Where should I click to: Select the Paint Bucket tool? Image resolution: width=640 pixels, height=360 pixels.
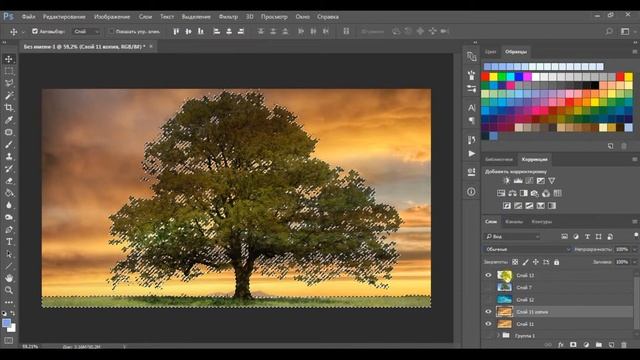(9, 193)
